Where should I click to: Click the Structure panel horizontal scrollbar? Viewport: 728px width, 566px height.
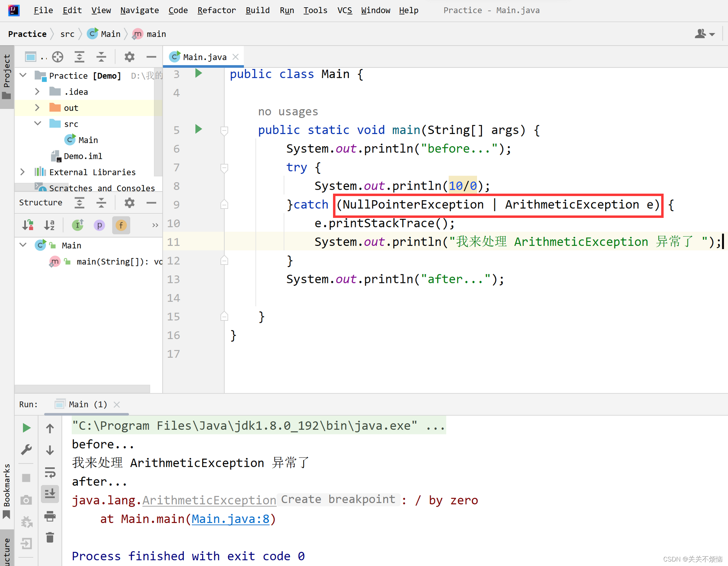click(82, 389)
